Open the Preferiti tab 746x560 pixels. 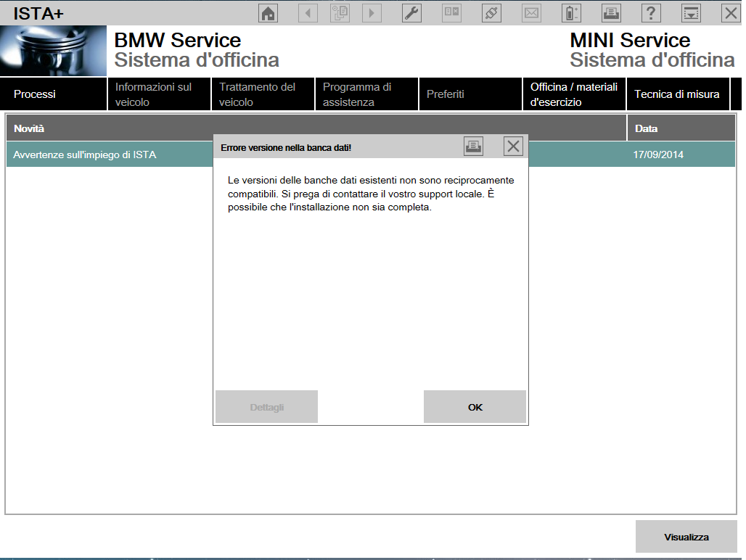[x=470, y=94]
